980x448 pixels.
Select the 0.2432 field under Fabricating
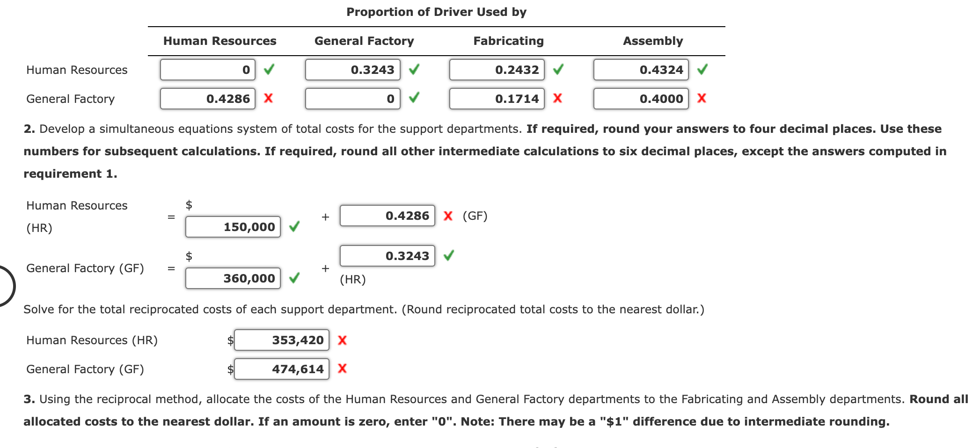(x=497, y=70)
